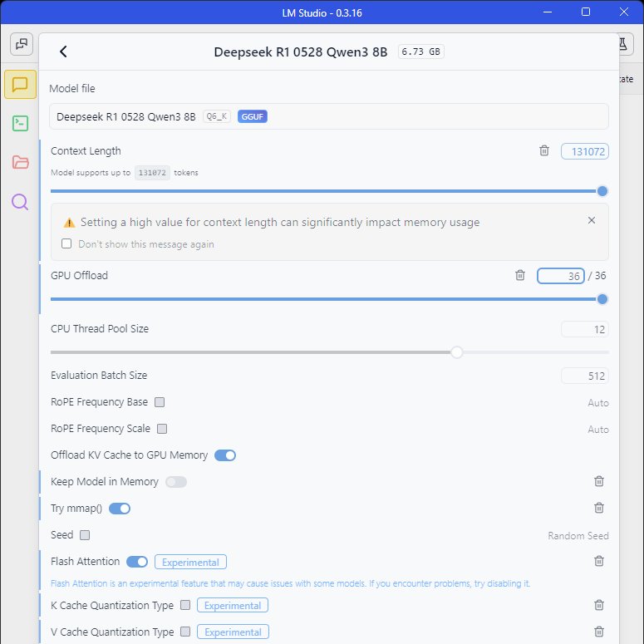Screen dimensions: 644x644
Task: Click the GGUF format badge
Action: click(252, 116)
